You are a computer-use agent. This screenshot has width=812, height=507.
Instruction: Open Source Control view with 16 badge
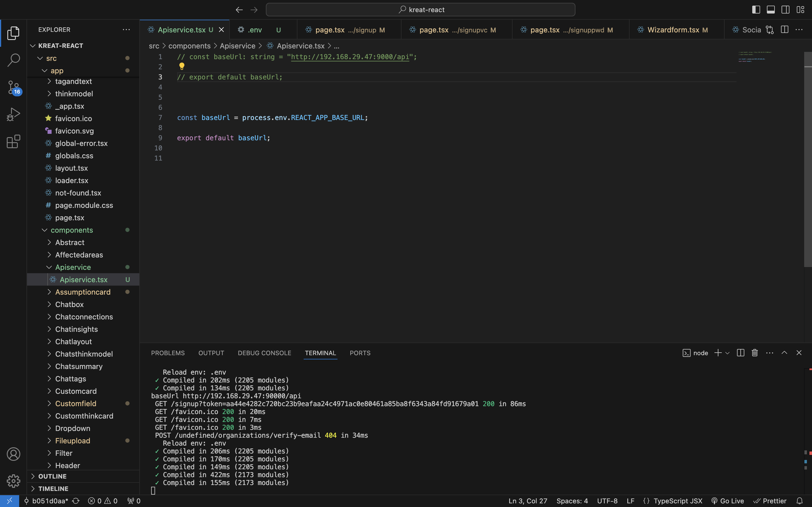[x=14, y=88]
